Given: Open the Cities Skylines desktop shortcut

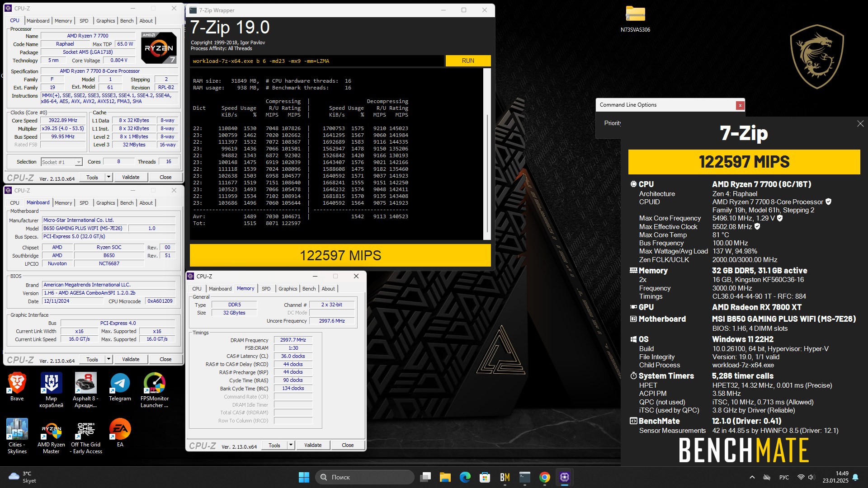Looking at the screenshot, I should coord(17,436).
